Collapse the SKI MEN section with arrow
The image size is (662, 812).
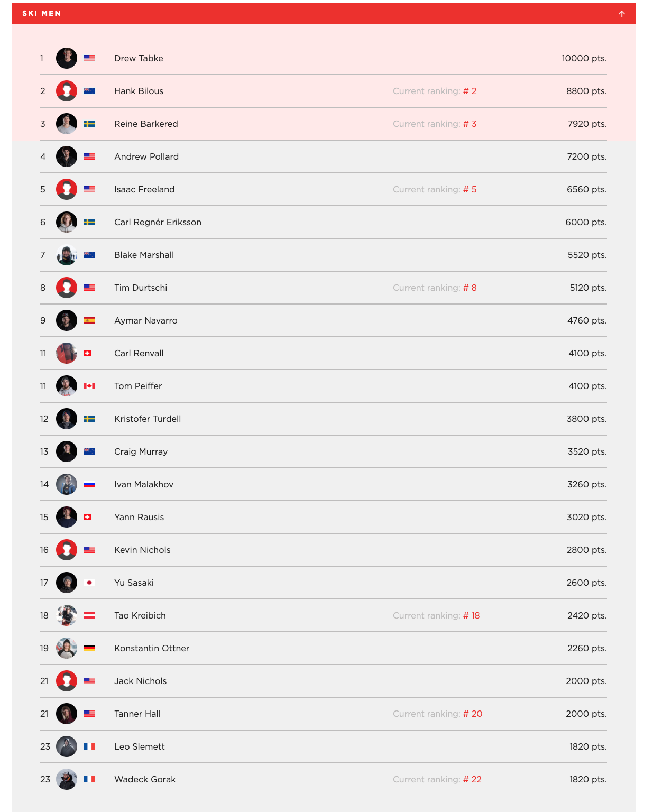pyautogui.click(x=622, y=14)
